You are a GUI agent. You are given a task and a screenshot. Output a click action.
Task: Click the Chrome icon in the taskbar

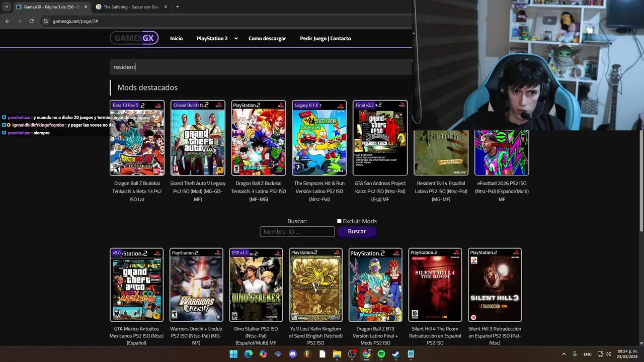pyautogui.click(x=367, y=354)
